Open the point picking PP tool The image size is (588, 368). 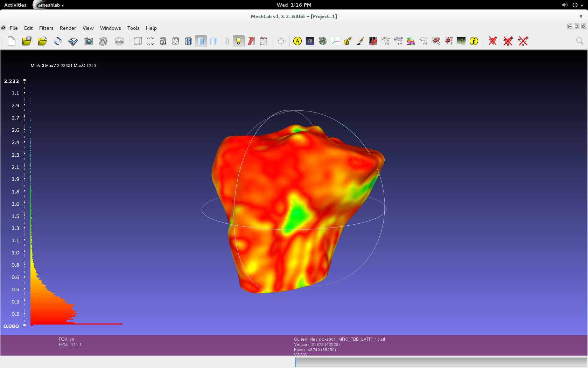373,41
